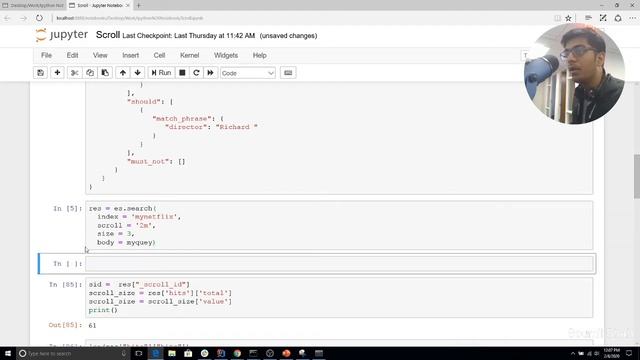
Task: Rename the notebook title Scroll
Action: (x=108, y=35)
